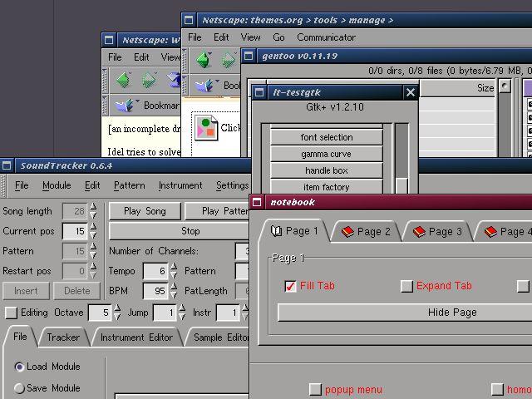
Task: Open the File menu in SoundTracker
Action: (22, 185)
